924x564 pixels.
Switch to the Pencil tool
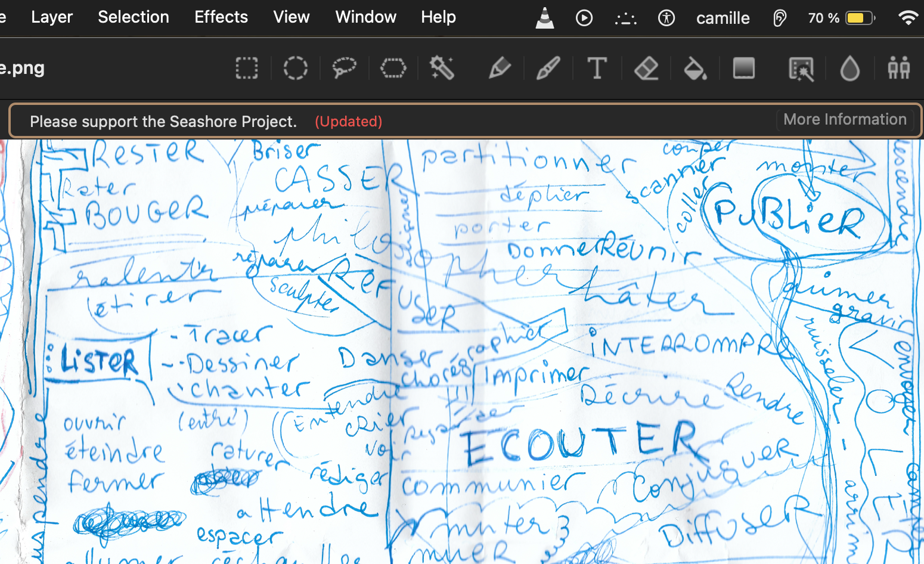pos(500,69)
